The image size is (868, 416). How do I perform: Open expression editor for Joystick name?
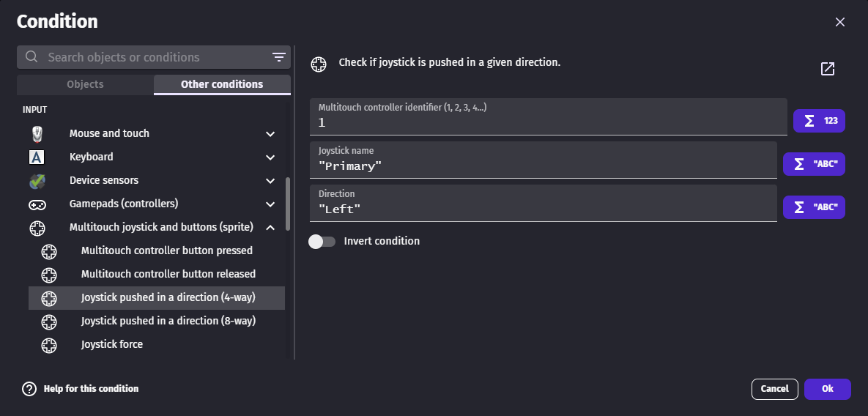(x=814, y=164)
